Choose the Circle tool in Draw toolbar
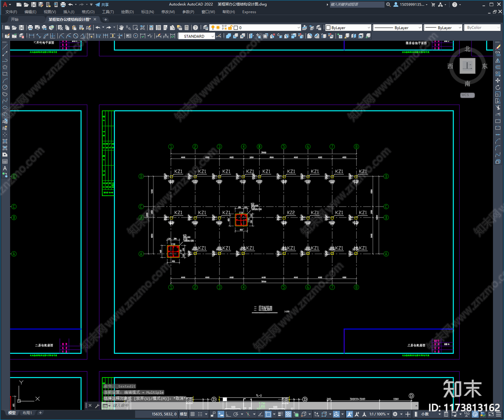 click(5, 87)
